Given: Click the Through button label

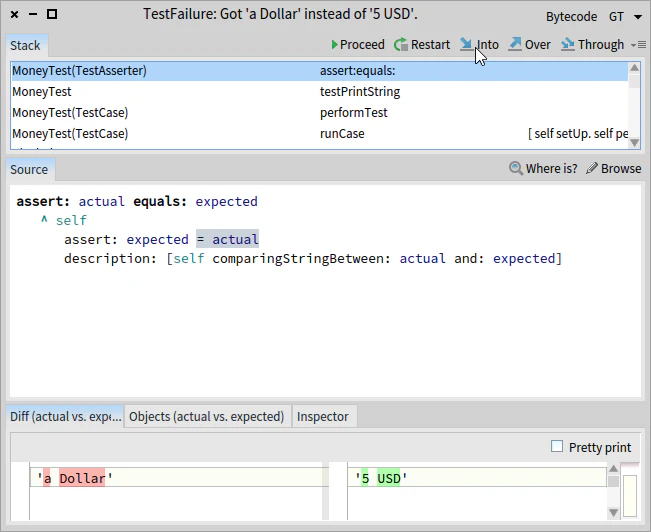Looking at the screenshot, I should (x=601, y=44).
